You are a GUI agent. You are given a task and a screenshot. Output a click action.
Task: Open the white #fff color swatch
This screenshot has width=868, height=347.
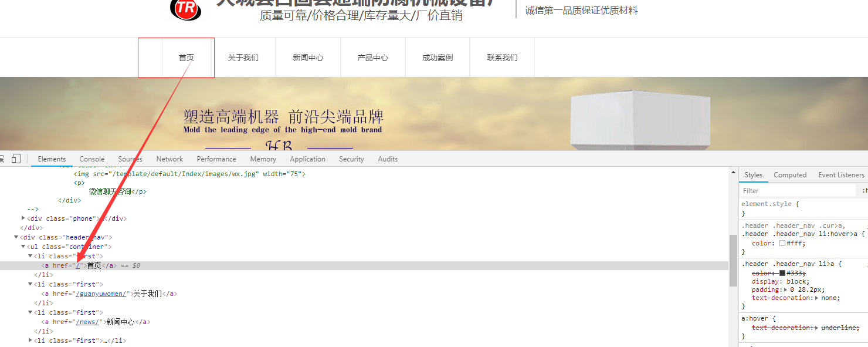(782, 243)
